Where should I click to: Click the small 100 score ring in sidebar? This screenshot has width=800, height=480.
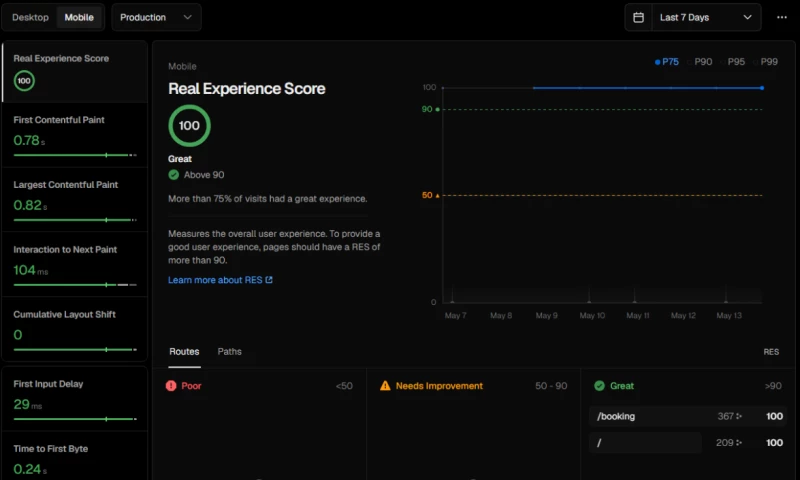pyautogui.click(x=24, y=81)
